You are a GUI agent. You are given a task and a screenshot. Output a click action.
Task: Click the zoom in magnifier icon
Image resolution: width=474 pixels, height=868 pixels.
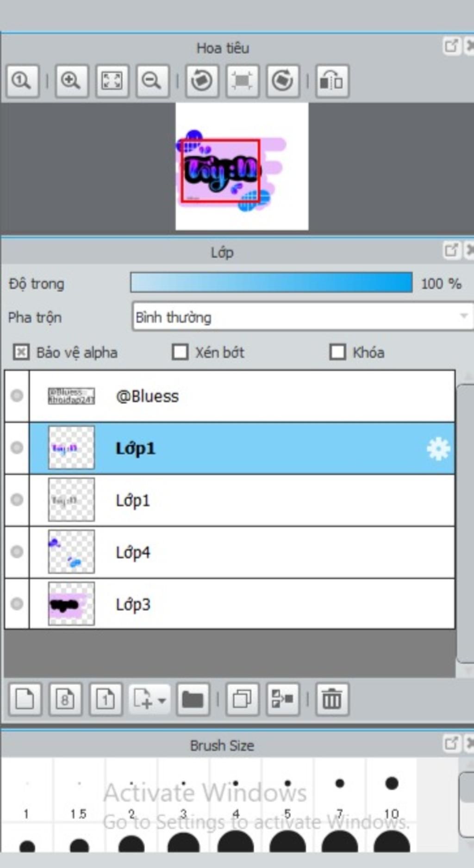[x=71, y=81]
